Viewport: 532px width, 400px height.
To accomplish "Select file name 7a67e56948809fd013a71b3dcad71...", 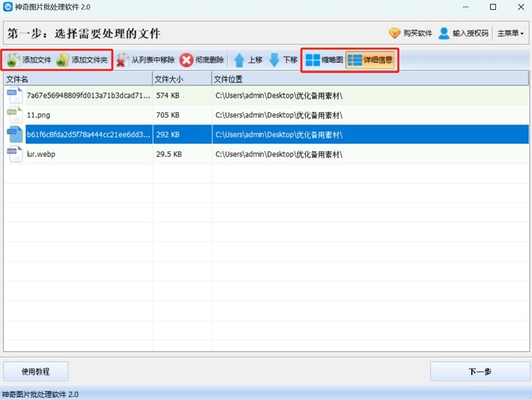I will coord(88,95).
